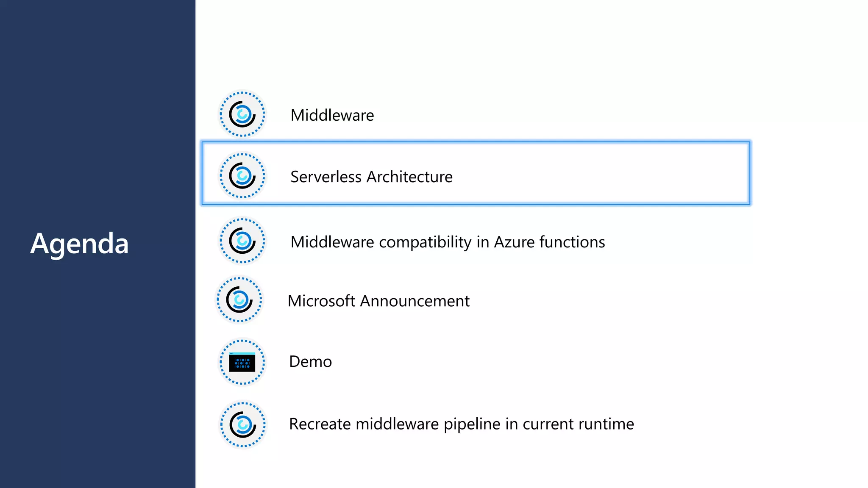The height and width of the screenshot is (488, 868).
Task: Click icon beside Recreate middleware pipeline text
Action: [x=242, y=424]
